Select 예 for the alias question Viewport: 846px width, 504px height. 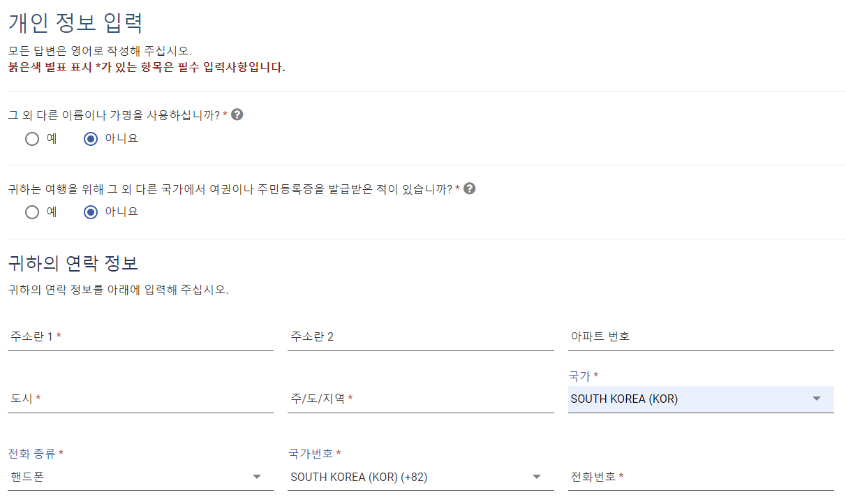tap(32, 139)
